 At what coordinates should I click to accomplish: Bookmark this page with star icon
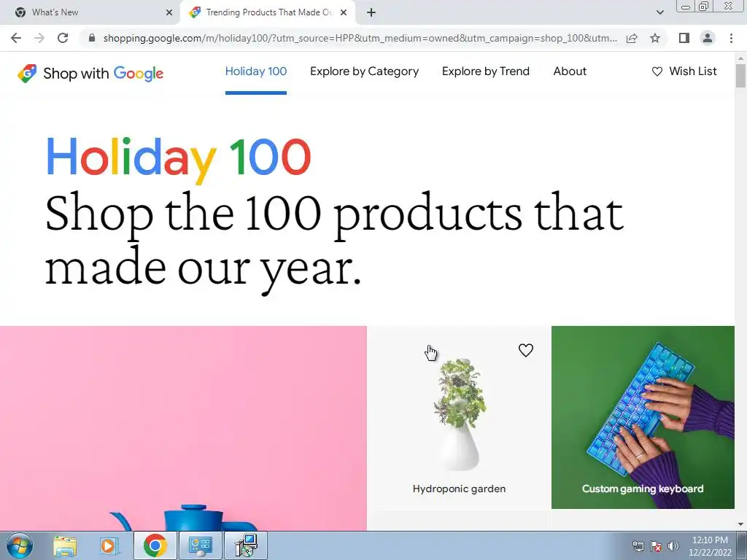pyautogui.click(x=655, y=38)
